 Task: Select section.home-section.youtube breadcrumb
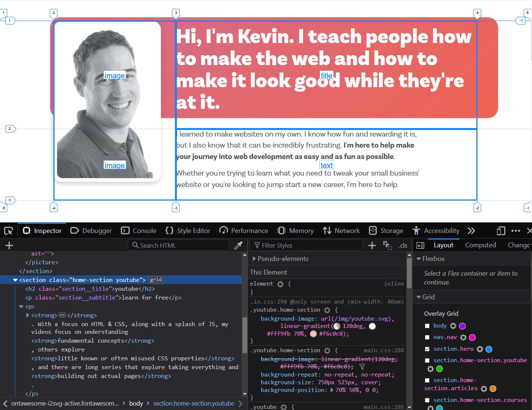[x=193, y=403]
